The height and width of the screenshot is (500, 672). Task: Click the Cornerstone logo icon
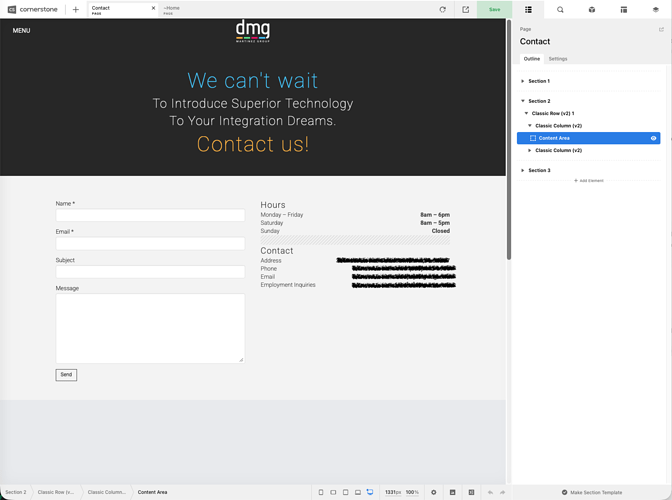(x=12, y=9)
